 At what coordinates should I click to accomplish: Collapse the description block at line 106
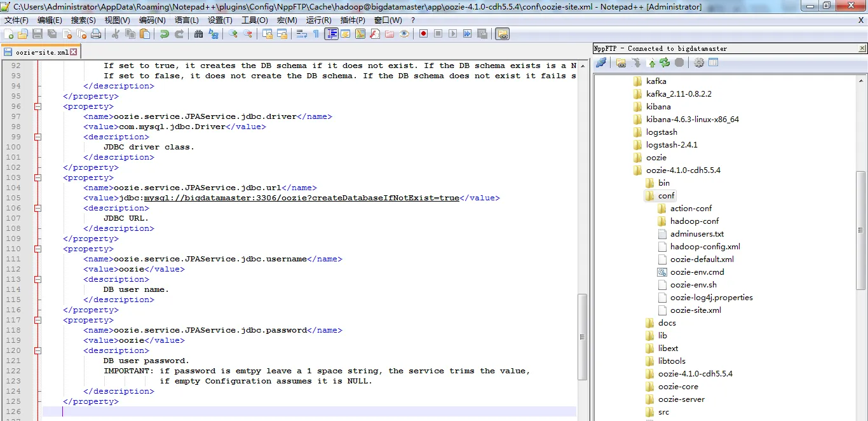click(37, 208)
